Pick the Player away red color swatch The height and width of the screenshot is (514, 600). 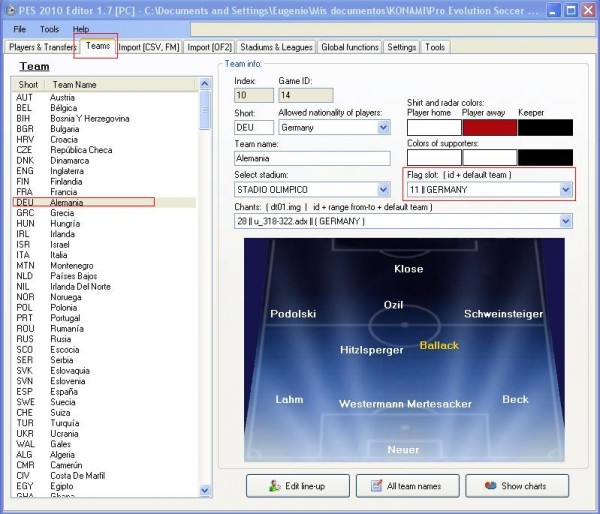pyautogui.click(x=489, y=127)
